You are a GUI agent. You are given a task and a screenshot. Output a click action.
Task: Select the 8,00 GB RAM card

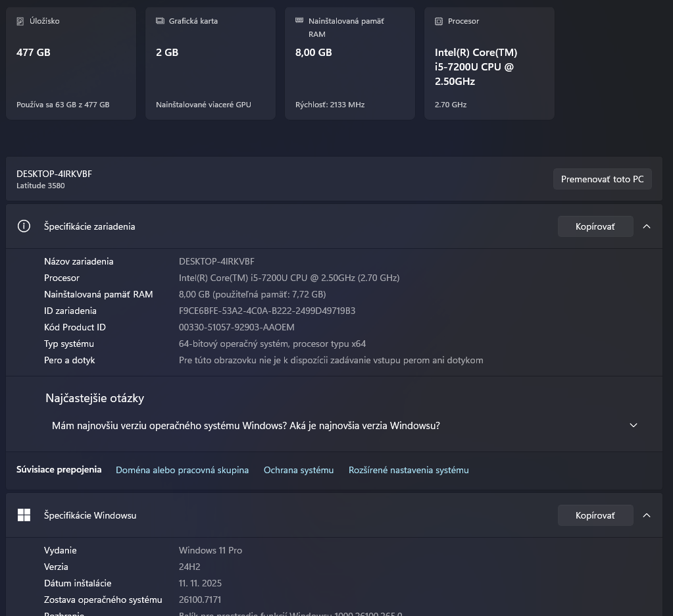coord(349,63)
